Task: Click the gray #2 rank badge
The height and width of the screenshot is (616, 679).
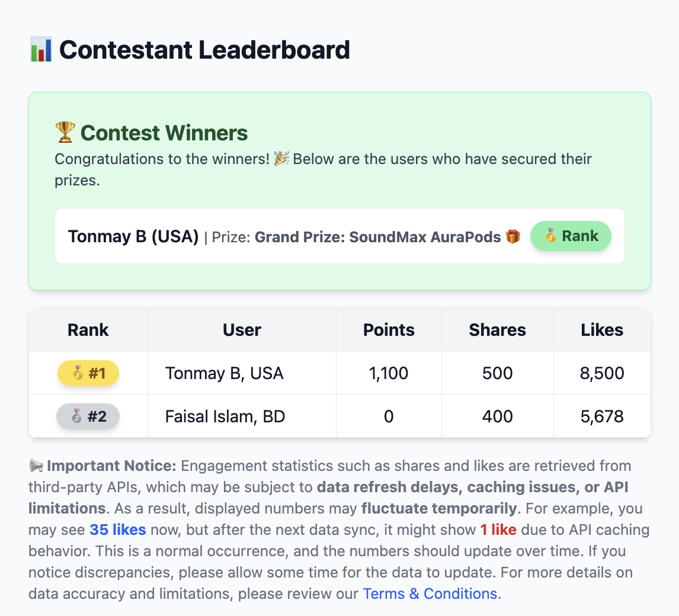Action: (88, 416)
